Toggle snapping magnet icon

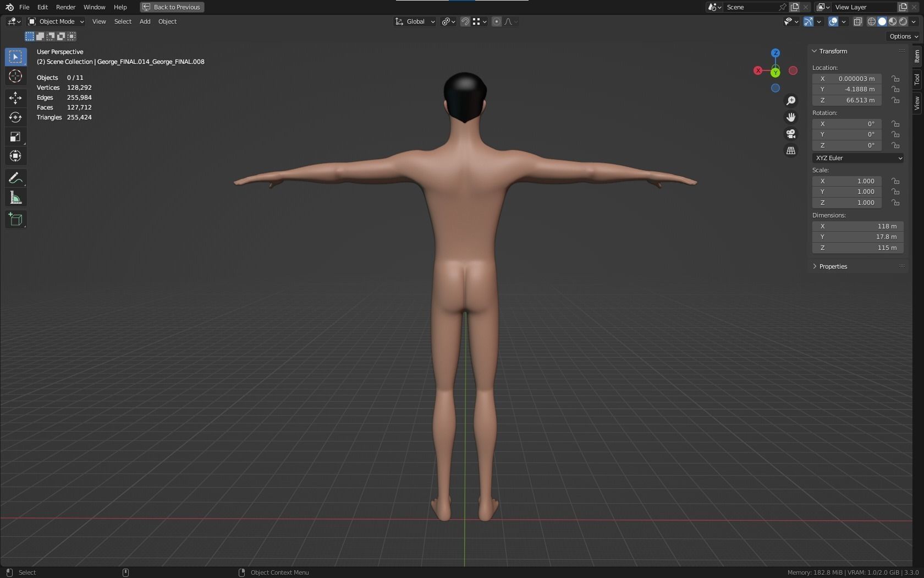point(465,21)
